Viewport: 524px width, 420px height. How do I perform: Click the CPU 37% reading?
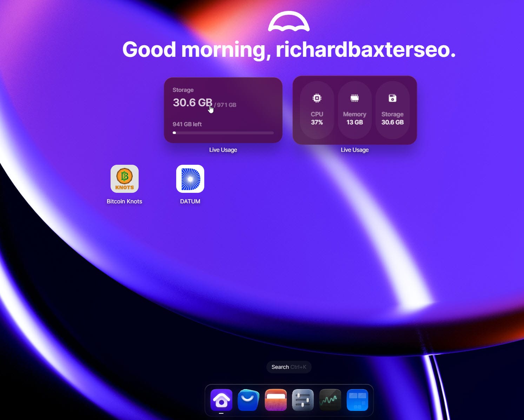tap(317, 122)
